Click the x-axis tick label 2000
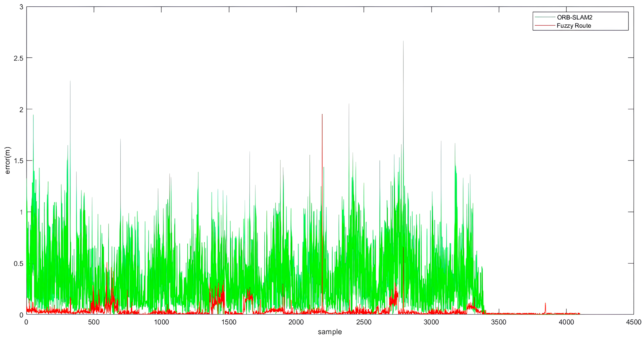 coord(296,322)
